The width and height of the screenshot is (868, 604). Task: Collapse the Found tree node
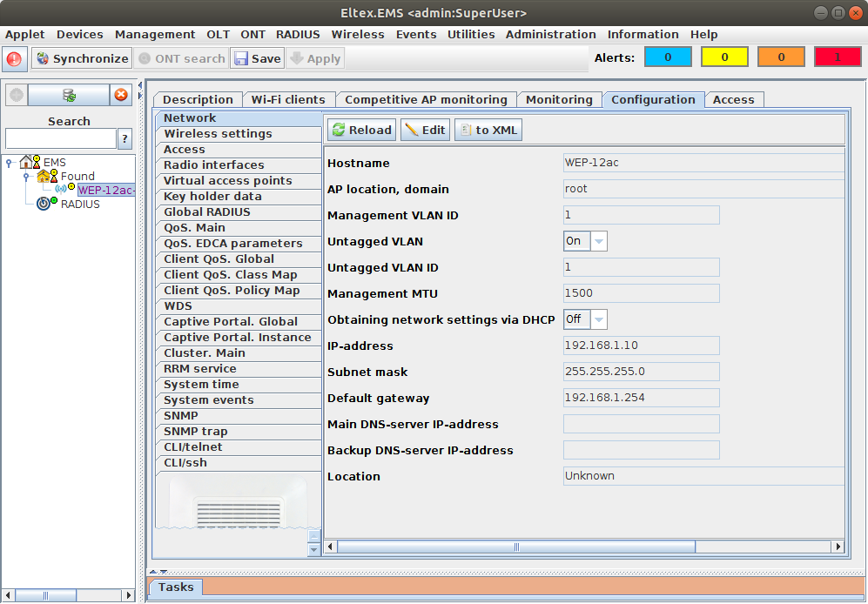pos(27,177)
